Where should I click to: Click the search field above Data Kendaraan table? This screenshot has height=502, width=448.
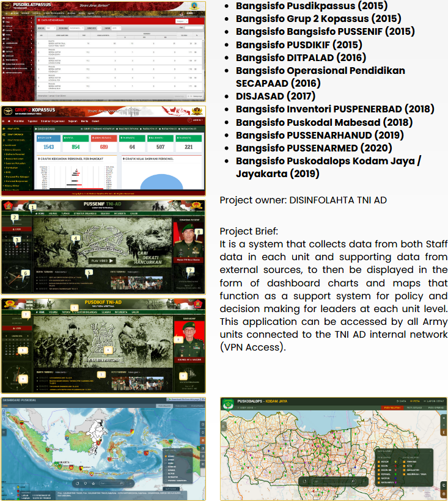tap(194, 28)
